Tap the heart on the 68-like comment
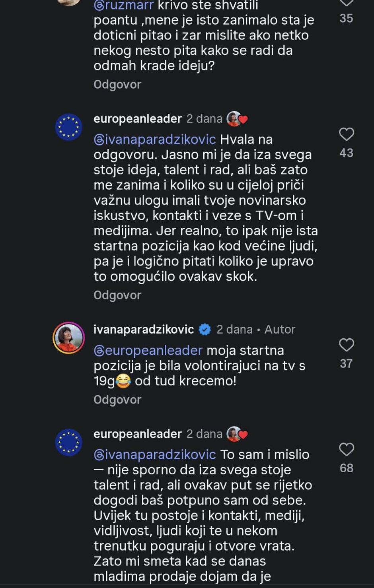Image resolution: width=374 pixels, height=588 pixels. 346,450
